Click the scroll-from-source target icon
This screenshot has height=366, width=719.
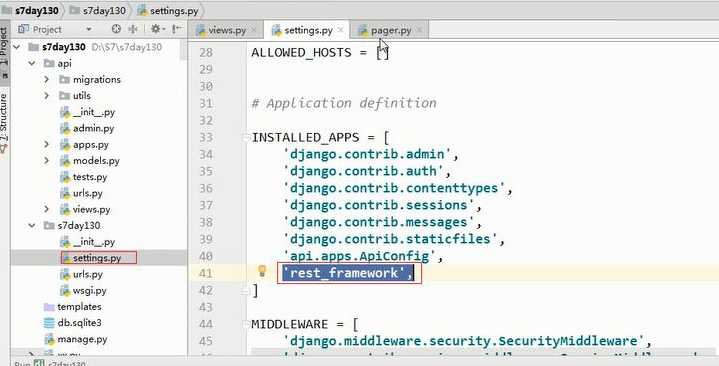pos(116,29)
